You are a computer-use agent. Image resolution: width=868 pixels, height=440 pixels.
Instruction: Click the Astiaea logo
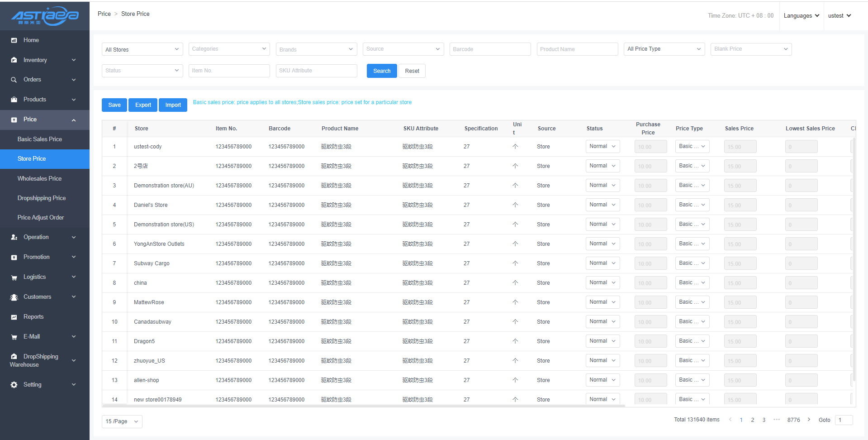(x=45, y=16)
